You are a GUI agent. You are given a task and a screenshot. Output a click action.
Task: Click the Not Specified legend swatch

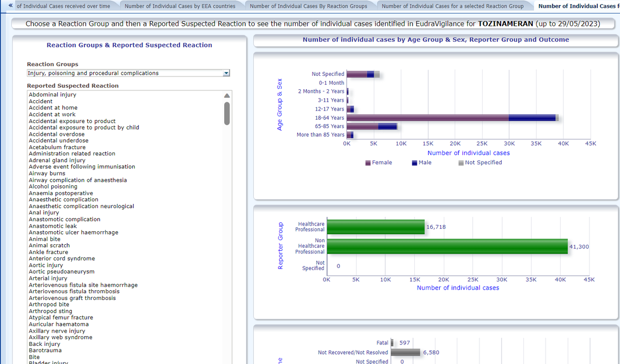(461, 163)
